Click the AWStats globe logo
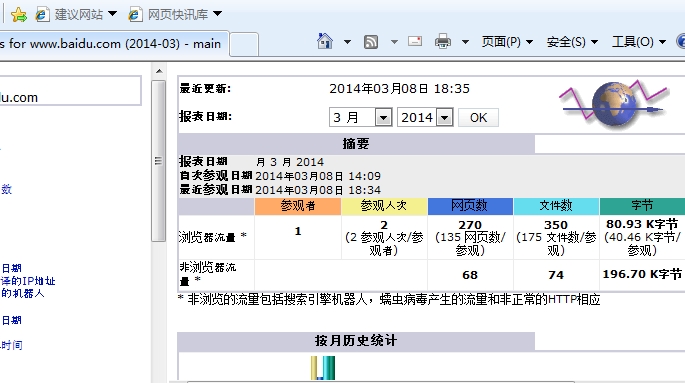Screen dimensions: 685x383 click(x=614, y=105)
